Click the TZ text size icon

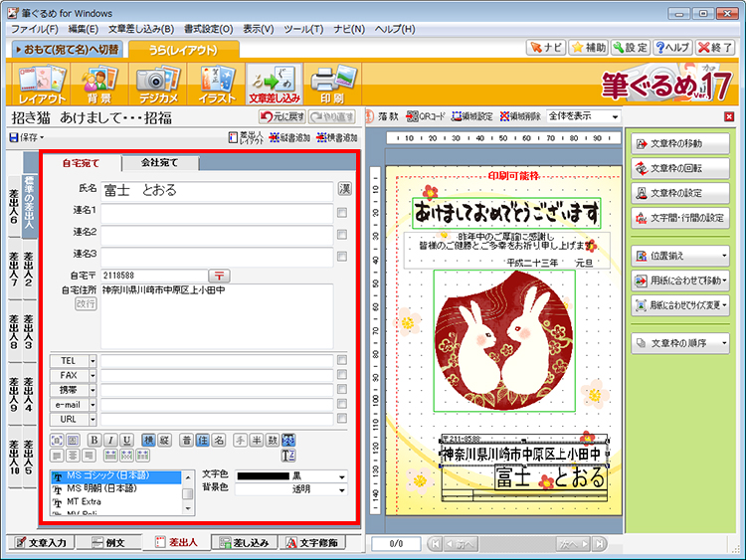point(288,456)
